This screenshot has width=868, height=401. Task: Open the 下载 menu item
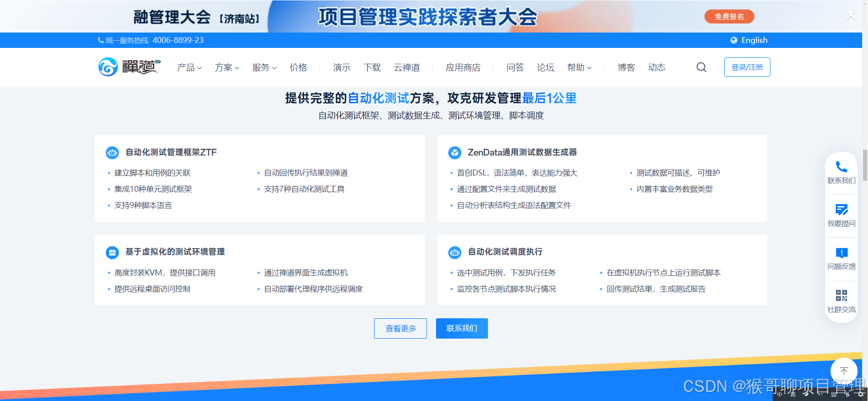(x=372, y=67)
